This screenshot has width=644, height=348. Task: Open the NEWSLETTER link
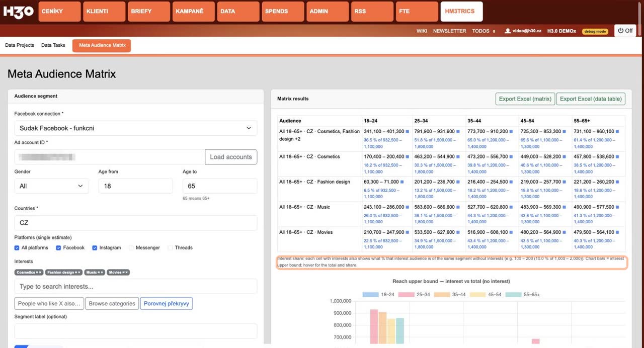[x=450, y=31]
